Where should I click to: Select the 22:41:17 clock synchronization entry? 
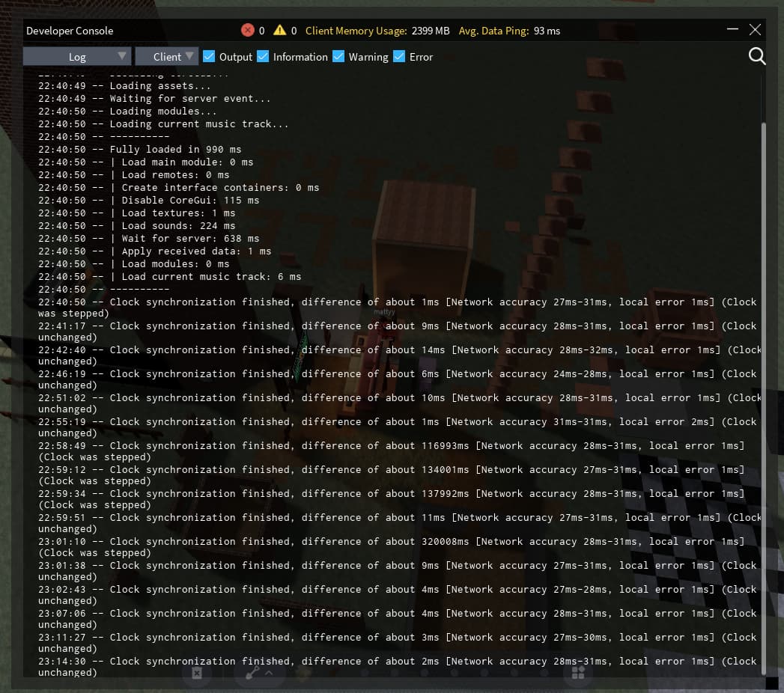coord(398,332)
